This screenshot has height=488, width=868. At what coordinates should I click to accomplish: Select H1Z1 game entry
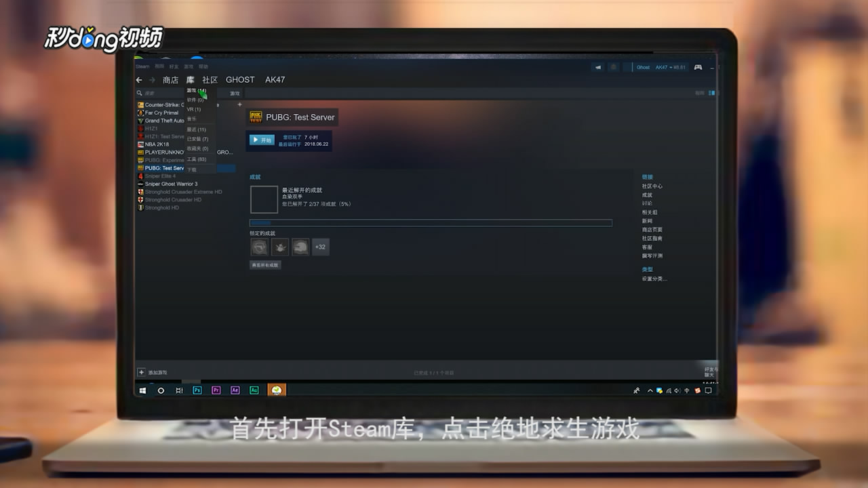click(x=148, y=129)
